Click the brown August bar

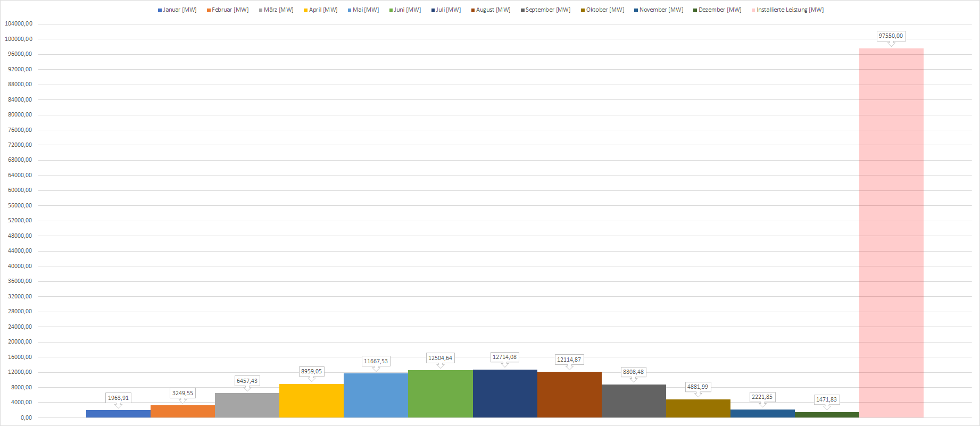coord(569,395)
